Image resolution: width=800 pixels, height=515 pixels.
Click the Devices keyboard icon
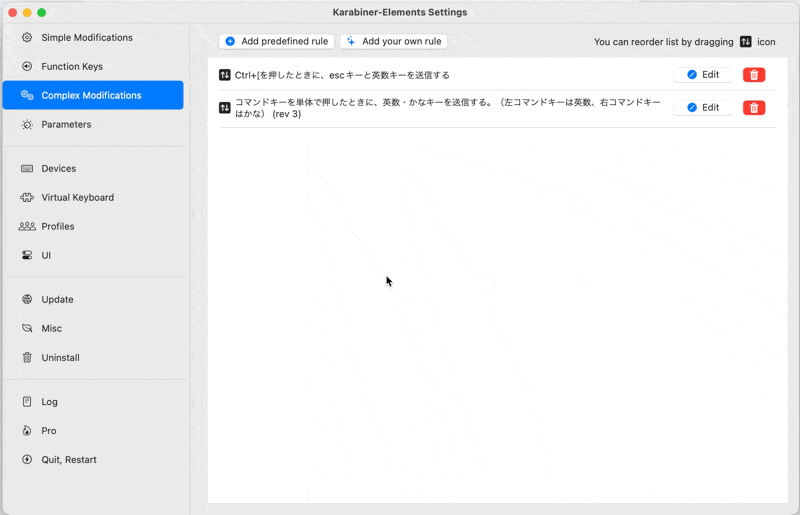[x=27, y=168]
